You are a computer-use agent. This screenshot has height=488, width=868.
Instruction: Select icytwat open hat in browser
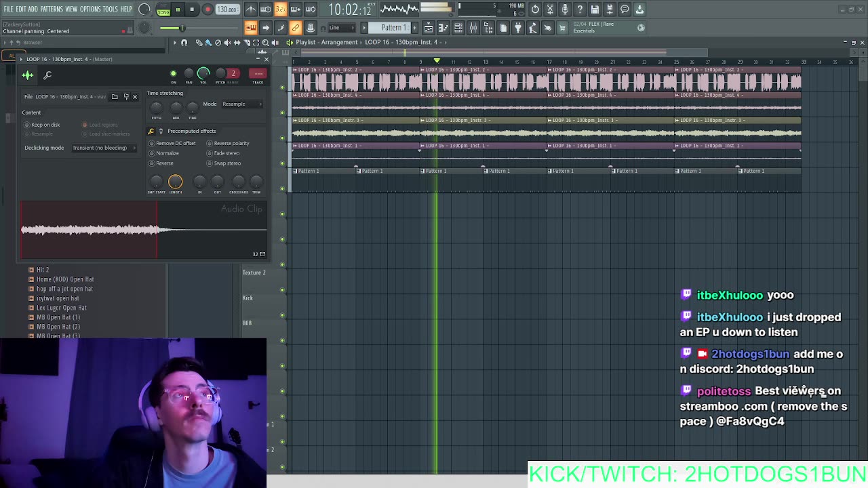point(58,298)
